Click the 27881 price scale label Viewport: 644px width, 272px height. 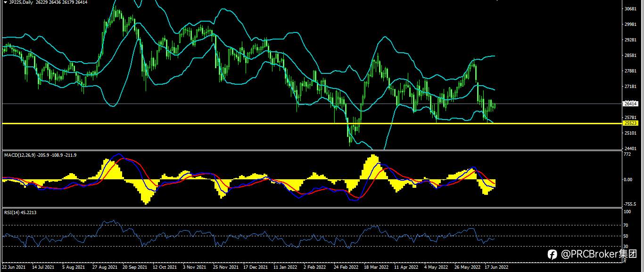pos(630,71)
